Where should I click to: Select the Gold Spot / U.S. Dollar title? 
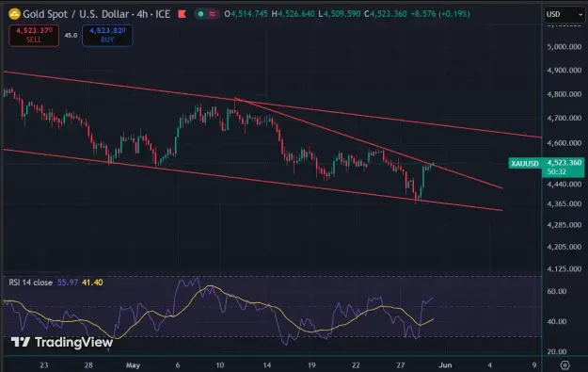tap(76, 14)
